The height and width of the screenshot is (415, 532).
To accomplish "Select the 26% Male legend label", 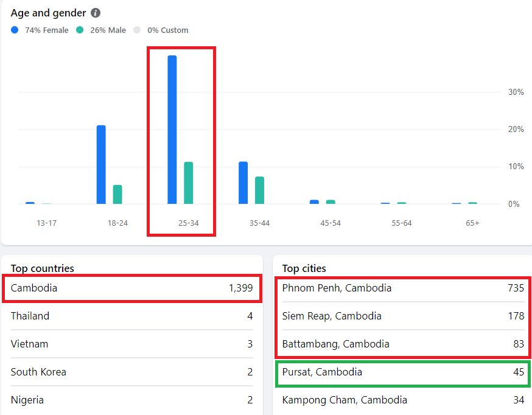I will coord(108,30).
